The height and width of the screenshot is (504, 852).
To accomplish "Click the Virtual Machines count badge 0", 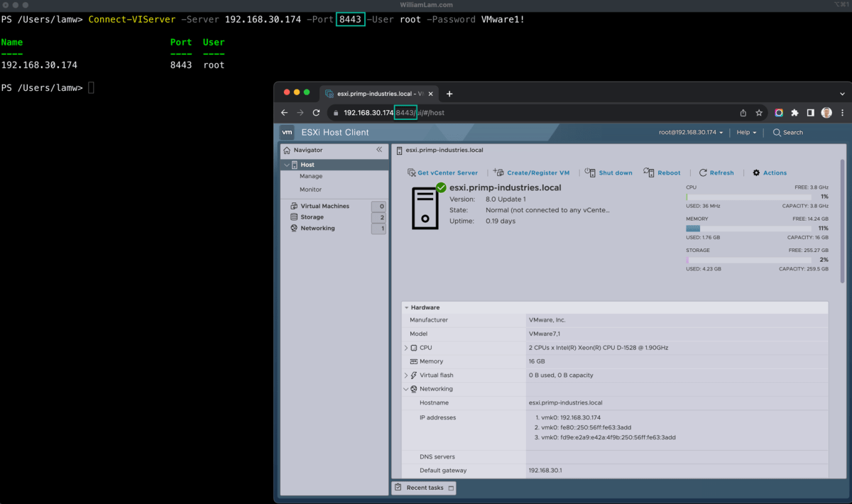I will (379, 206).
